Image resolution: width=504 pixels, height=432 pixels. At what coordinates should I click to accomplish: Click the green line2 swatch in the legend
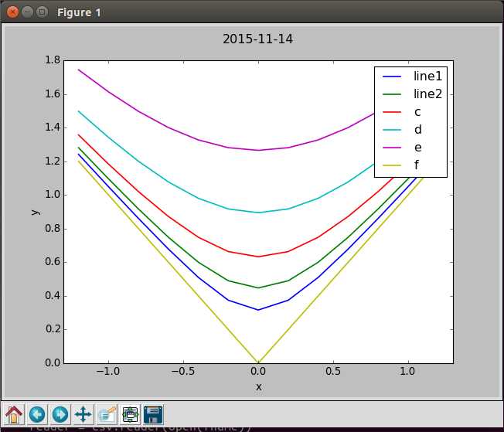[392, 94]
